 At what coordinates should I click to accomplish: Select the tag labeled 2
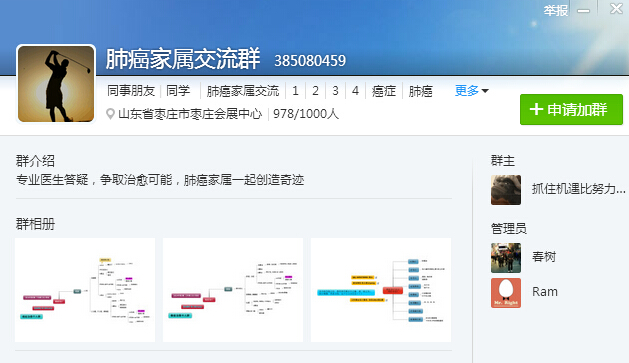tap(315, 91)
